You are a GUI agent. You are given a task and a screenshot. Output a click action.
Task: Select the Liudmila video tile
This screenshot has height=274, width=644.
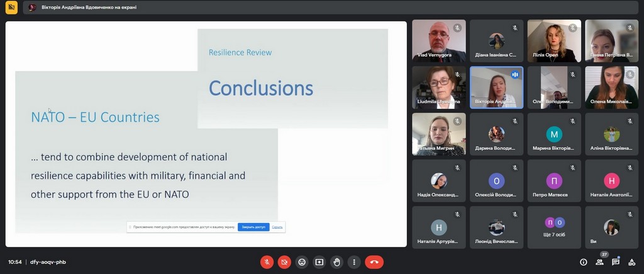(x=439, y=88)
